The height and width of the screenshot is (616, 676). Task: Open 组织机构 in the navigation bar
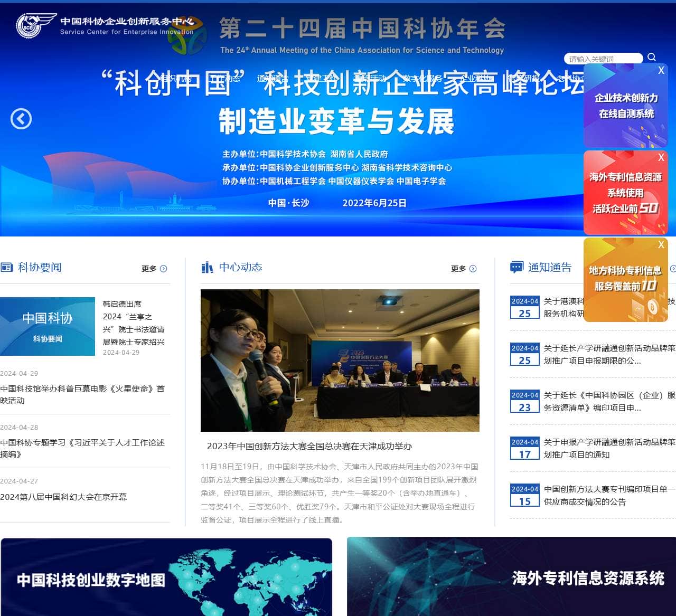pos(175,78)
